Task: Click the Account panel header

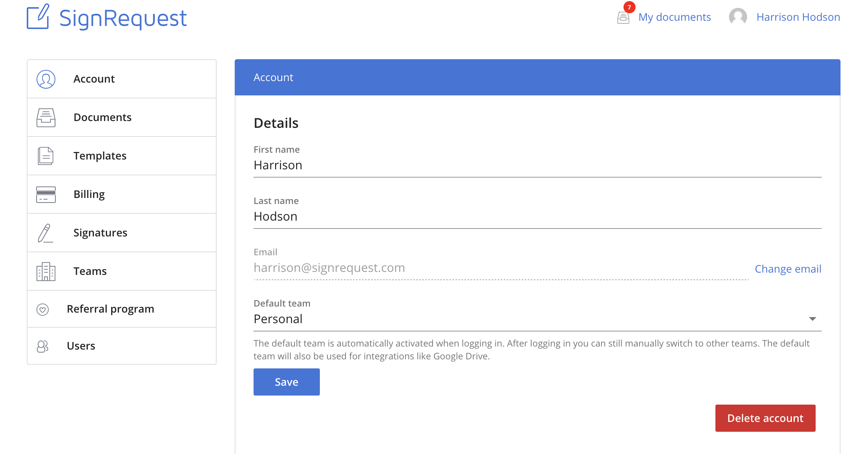Action: point(537,77)
